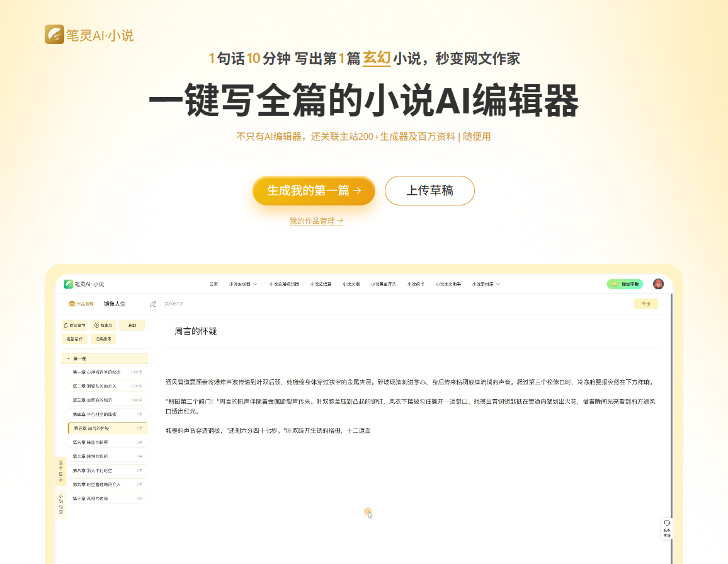728x564 pixels.
Task: Click the green 笔灵AI logo in preview
Action: click(x=68, y=284)
